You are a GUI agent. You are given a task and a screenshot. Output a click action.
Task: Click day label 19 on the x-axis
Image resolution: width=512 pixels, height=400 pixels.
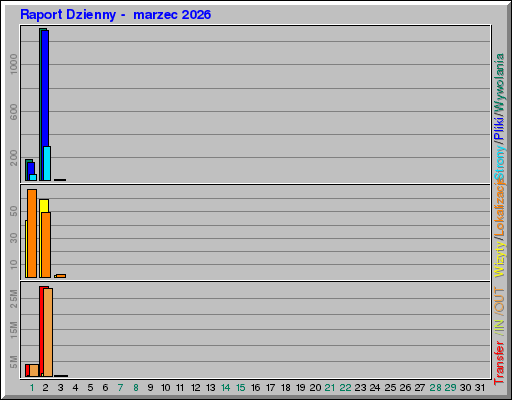[x=300, y=388]
